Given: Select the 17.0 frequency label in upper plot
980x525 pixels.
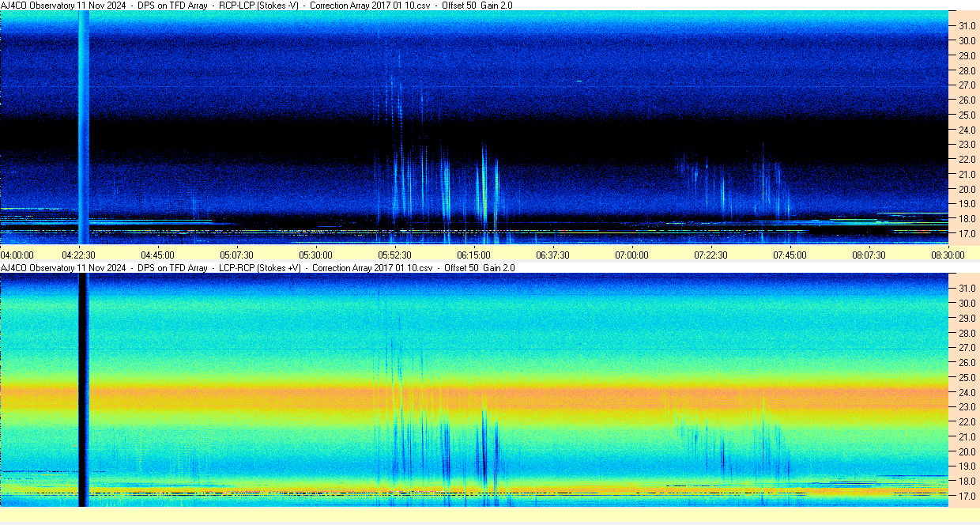Looking at the screenshot, I should click(967, 234).
